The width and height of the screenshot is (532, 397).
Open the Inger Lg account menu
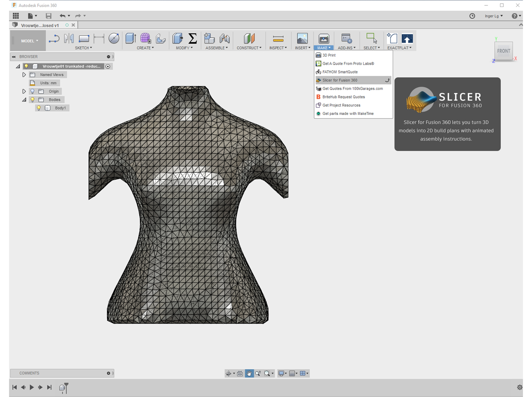(x=493, y=16)
